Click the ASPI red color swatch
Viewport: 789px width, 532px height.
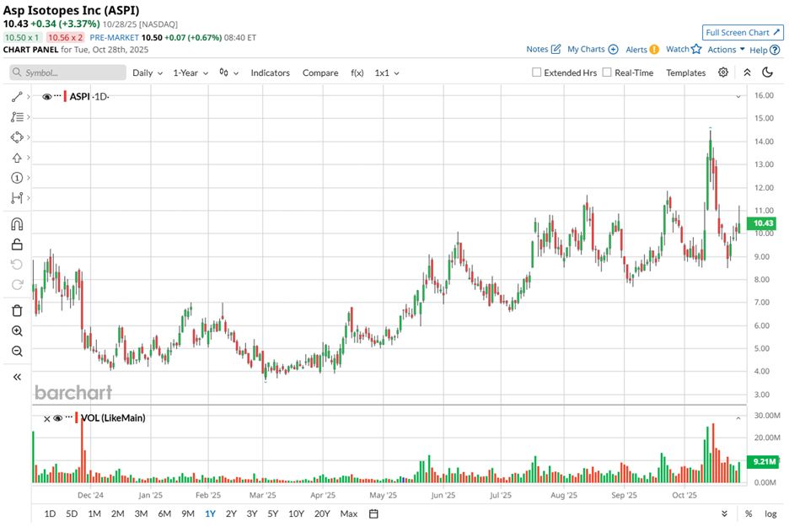pos(65,96)
